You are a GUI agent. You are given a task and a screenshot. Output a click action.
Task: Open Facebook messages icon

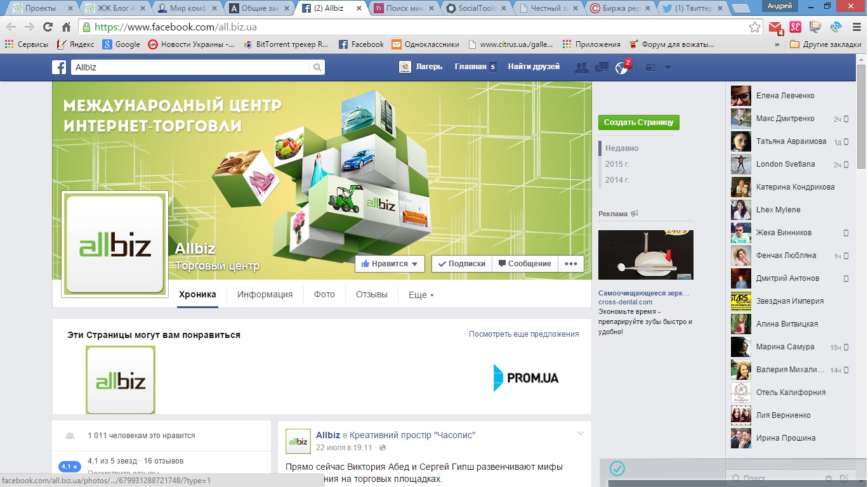click(602, 67)
